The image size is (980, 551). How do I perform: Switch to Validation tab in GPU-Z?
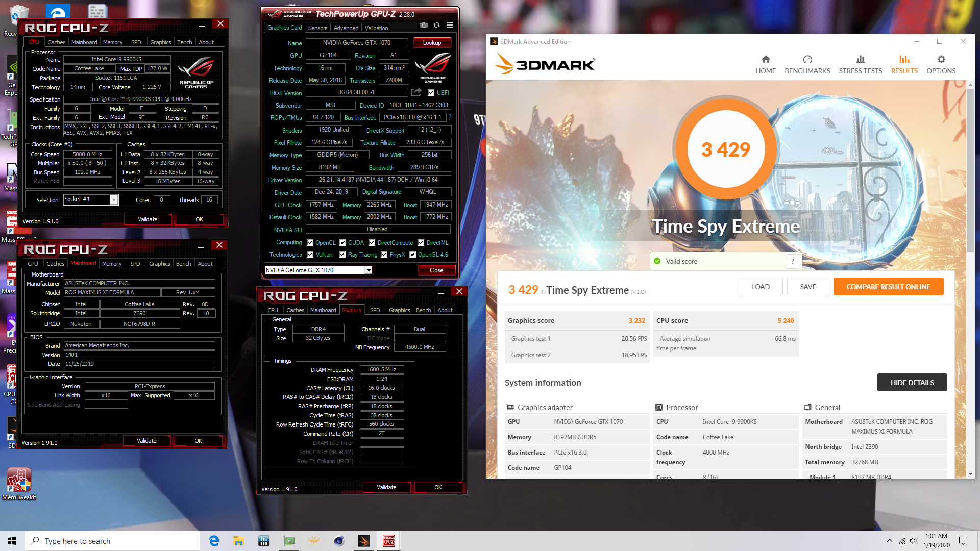pyautogui.click(x=377, y=28)
